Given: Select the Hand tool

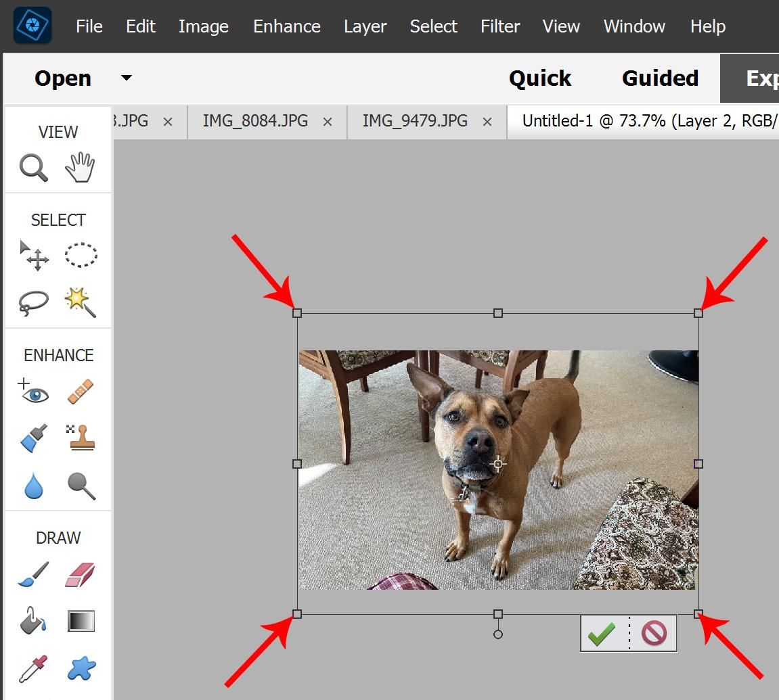Looking at the screenshot, I should (x=80, y=166).
